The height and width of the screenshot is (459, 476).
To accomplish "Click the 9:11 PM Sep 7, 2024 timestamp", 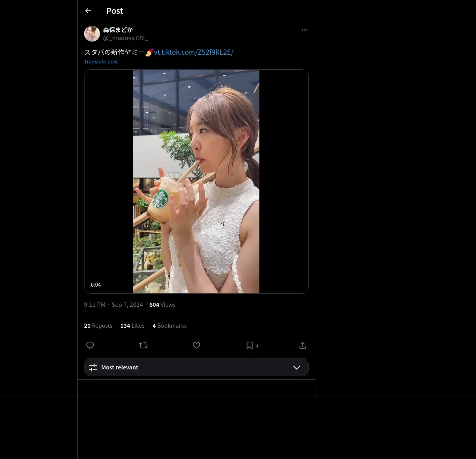I will click(x=113, y=304).
